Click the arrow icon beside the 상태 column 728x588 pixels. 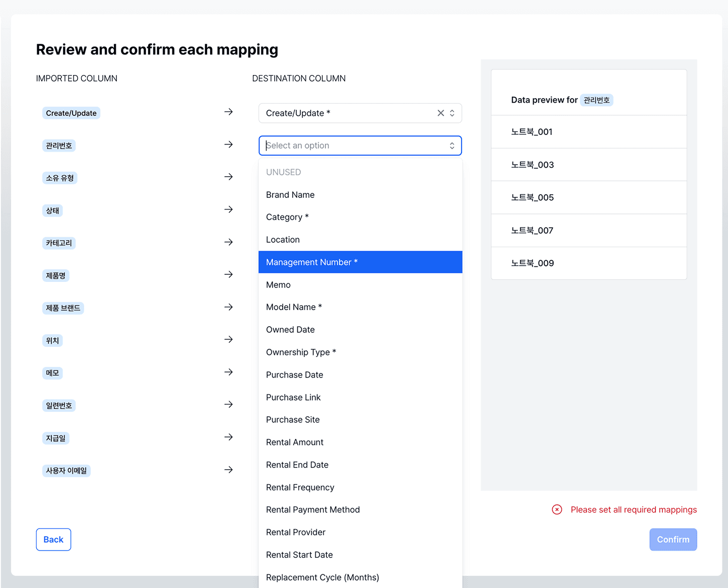pos(228,209)
